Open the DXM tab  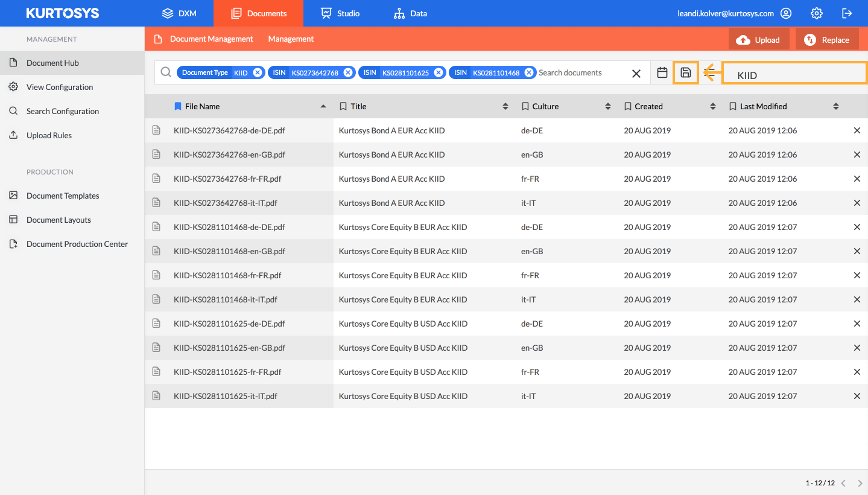(x=179, y=13)
